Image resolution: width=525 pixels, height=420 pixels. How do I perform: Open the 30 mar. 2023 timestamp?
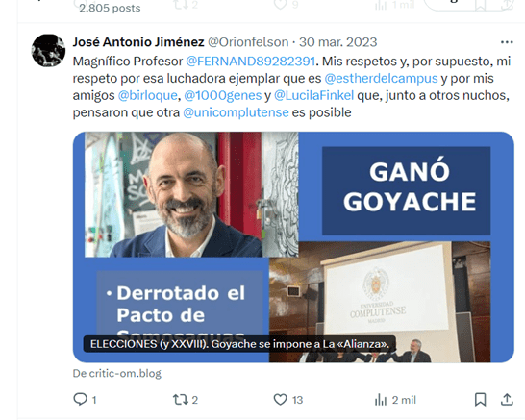(x=338, y=42)
